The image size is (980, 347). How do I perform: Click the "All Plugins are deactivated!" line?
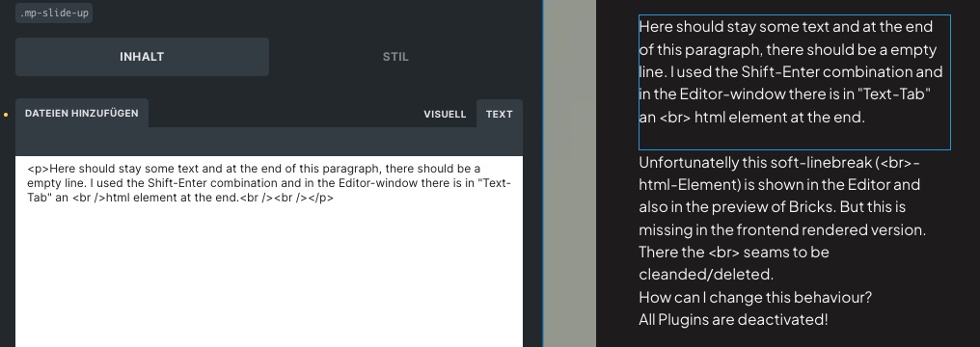(733, 320)
